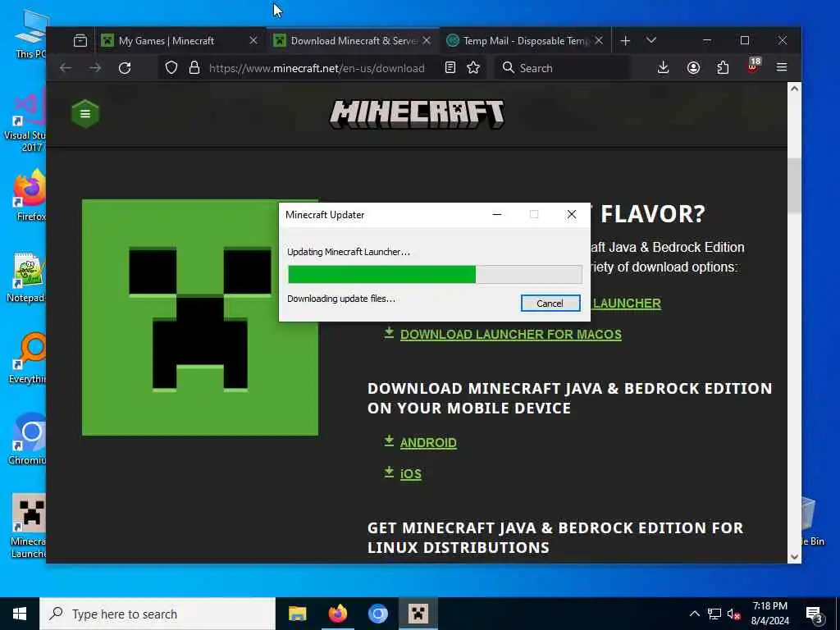Close the Download Minecraft tab

[427, 41]
